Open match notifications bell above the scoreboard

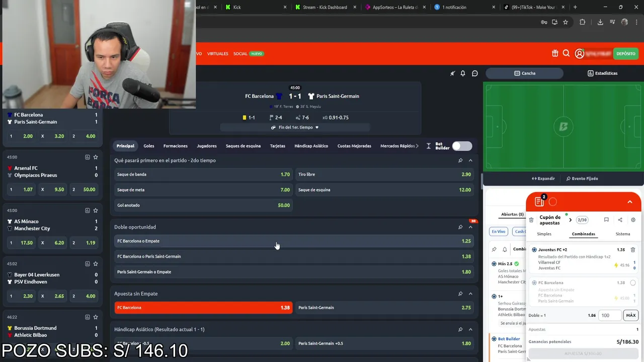463,73
